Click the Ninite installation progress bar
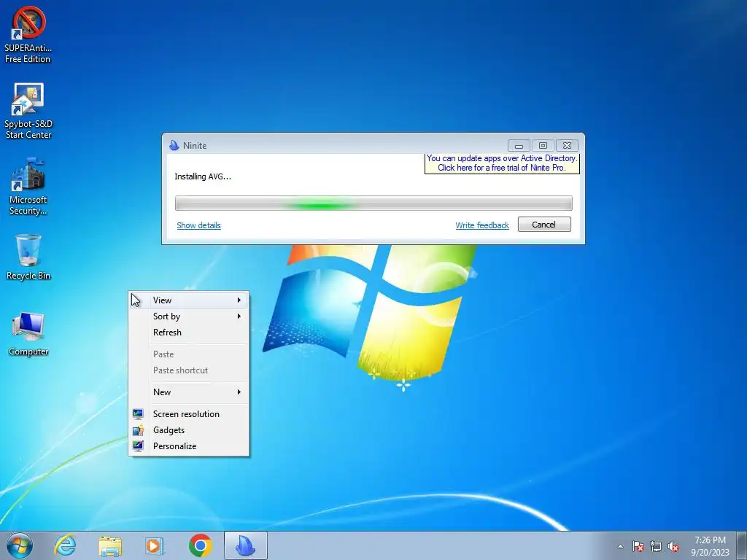Screen dimensions: 747x560 pos(373,203)
